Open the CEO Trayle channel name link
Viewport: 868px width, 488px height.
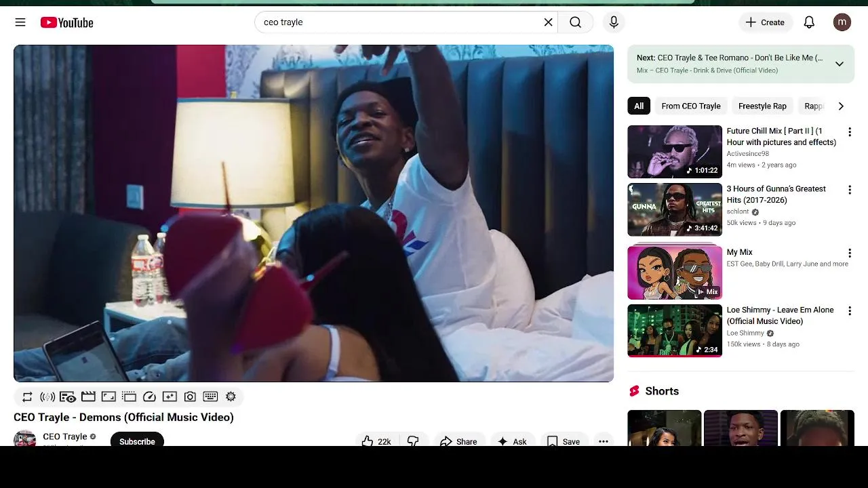click(x=65, y=436)
